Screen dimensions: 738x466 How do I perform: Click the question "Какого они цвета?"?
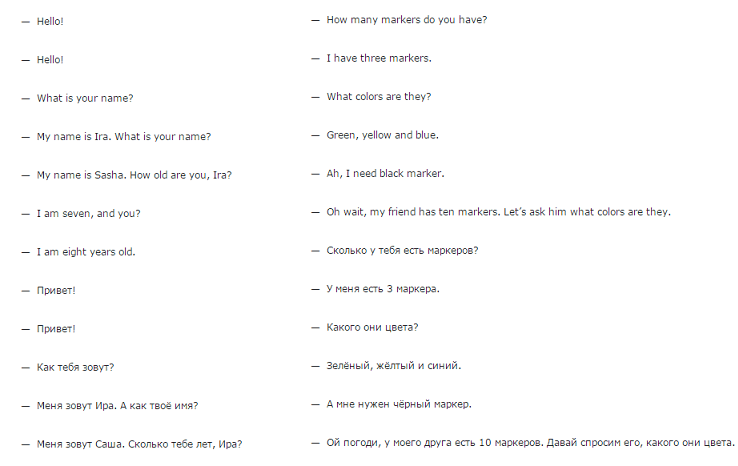coord(372,327)
